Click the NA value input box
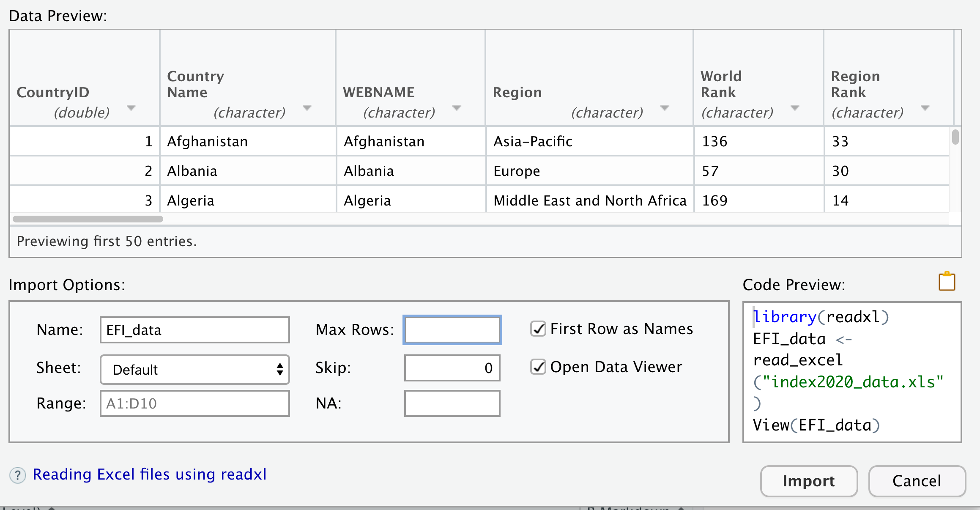980x510 pixels. [452, 403]
